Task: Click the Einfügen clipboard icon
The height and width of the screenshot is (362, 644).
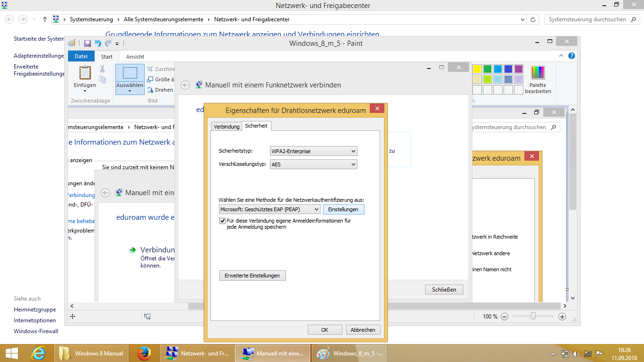Action: coord(85,73)
